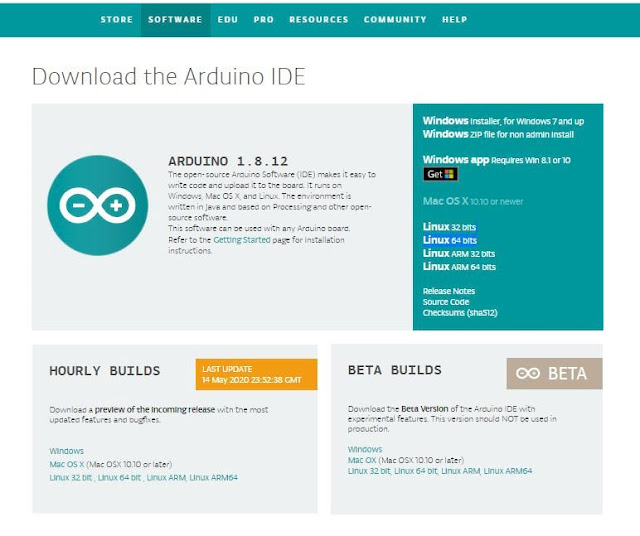Screen dimensions: 640x536
Task: Click the highlighted Linux 64 bits link
Action: (x=449, y=240)
